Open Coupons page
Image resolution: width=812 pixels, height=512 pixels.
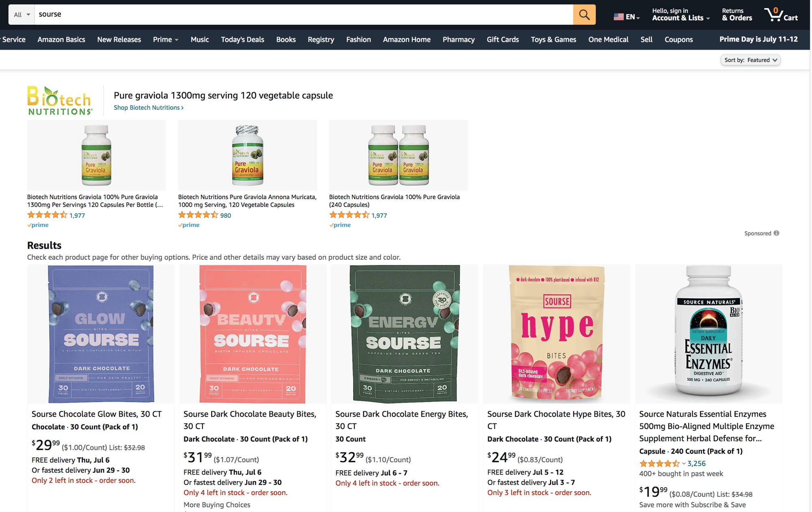point(678,39)
